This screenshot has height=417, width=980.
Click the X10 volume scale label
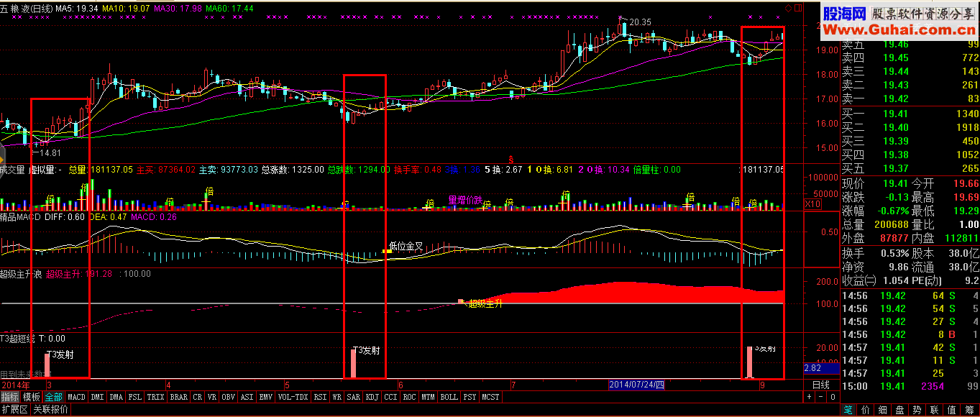(812, 204)
